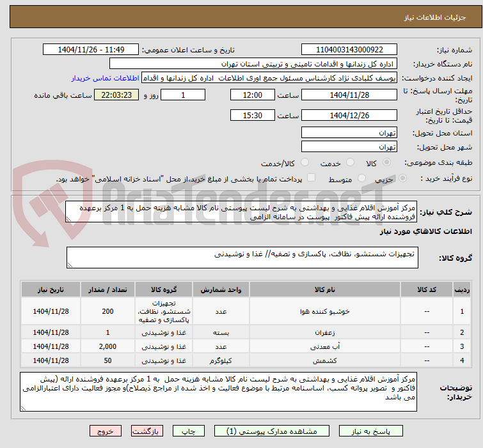Viewport: 483px width, 448px height.
Task: Select the جزیی purchase type radio
Action: click(402, 178)
